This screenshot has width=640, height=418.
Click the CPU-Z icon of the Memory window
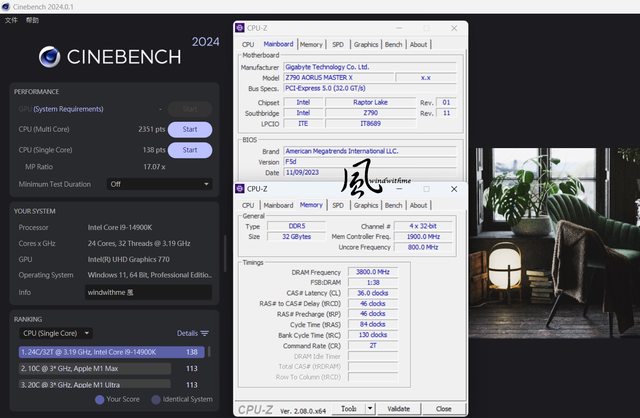(x=240, y=188)
